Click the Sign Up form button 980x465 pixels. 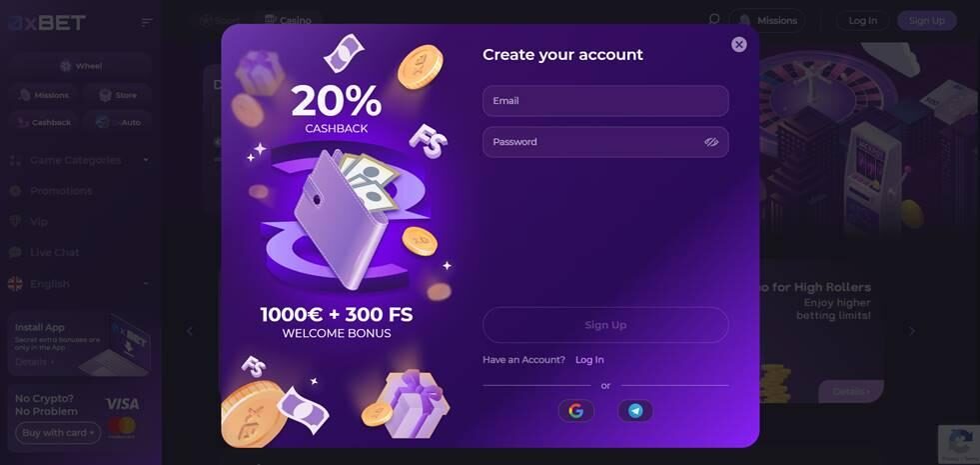[x=605, y=325]
